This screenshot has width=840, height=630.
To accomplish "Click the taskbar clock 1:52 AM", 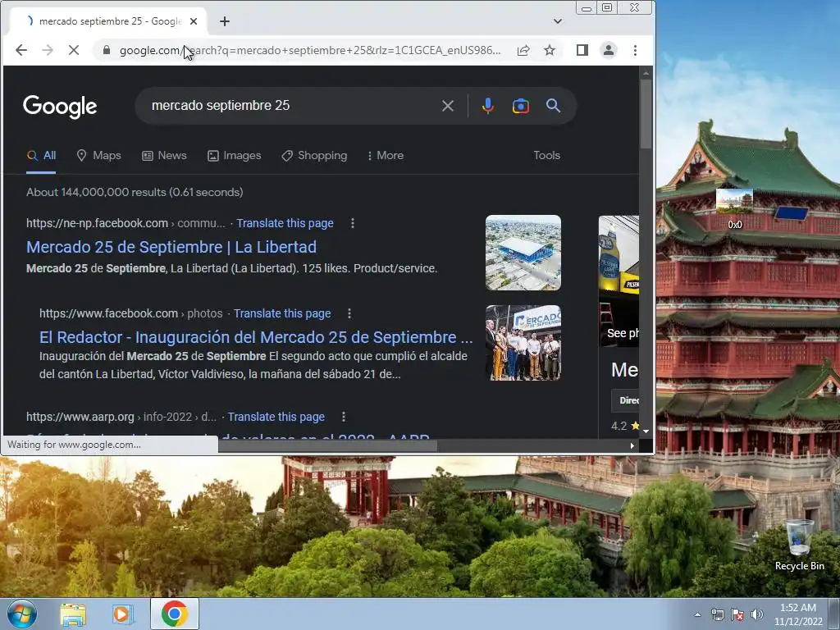I will 797,614.
